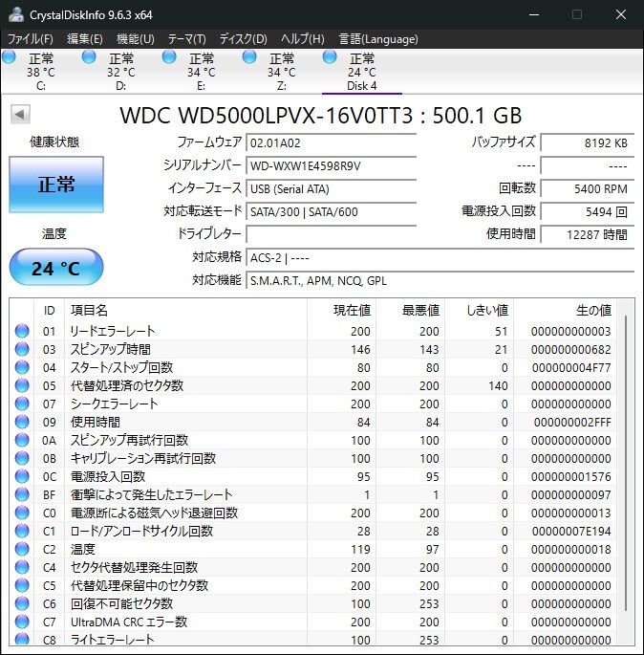Screen dimensions: 644x655
Task: Click the 24 °C temperature button
Action: point(56,267)
